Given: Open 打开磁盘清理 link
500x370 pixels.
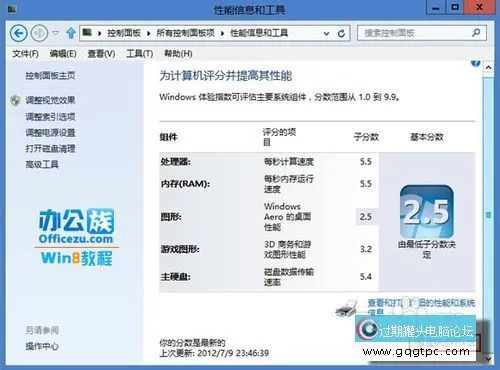Looking at the screenshot, I should tap(50, 148).
